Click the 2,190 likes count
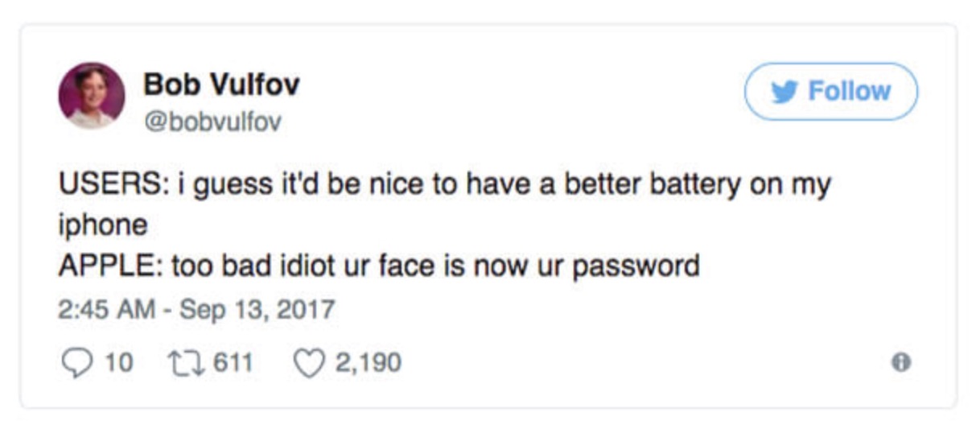 pyautogui.click(x=368, y=362)
